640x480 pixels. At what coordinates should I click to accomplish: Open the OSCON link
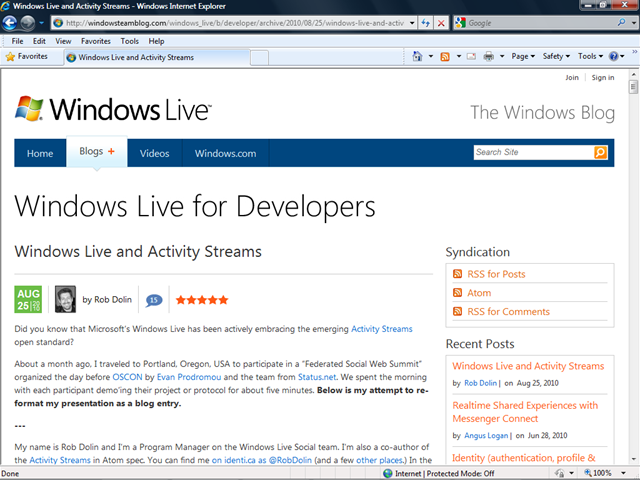127,377
